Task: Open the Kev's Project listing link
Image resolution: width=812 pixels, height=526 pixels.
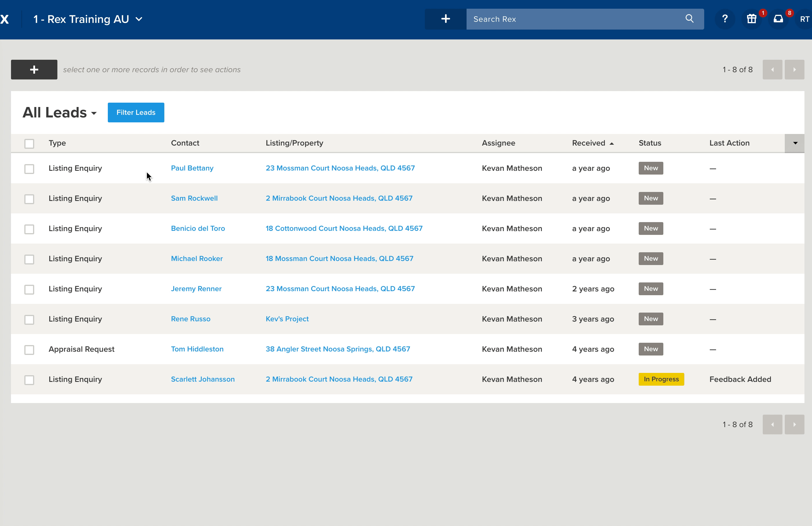Action: [287, 319]
